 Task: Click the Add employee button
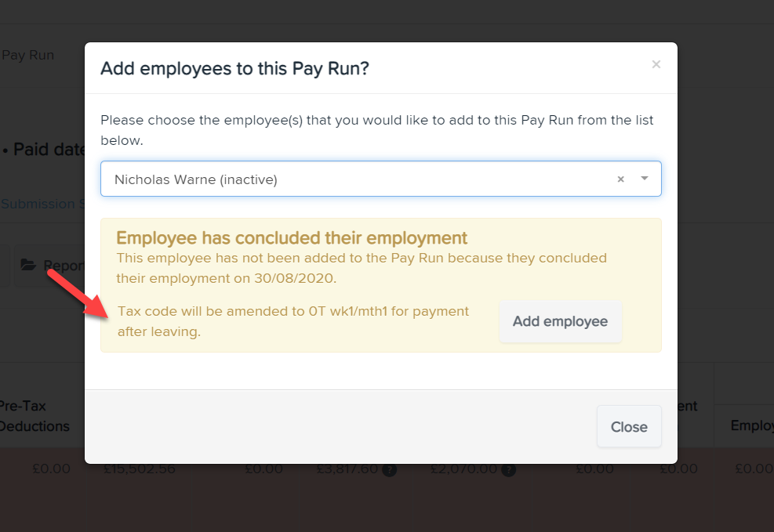pyautogui.click(x=560, y=321)
